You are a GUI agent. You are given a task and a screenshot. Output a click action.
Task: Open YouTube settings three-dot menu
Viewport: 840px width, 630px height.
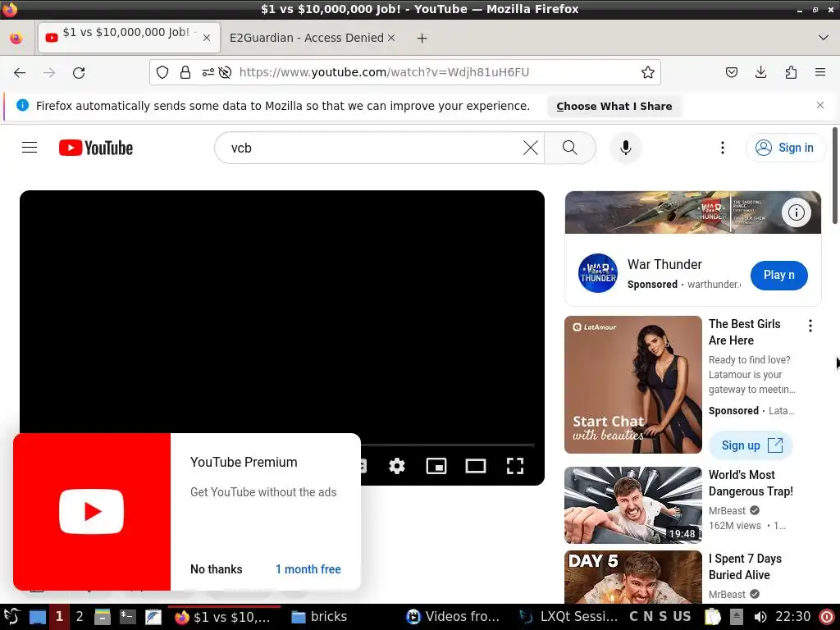723,148
